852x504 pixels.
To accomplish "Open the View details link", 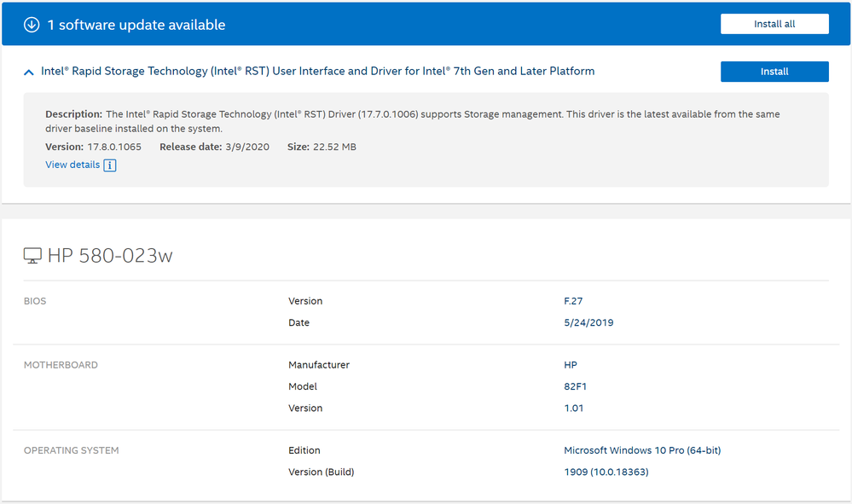I will [x=72, y=165].
